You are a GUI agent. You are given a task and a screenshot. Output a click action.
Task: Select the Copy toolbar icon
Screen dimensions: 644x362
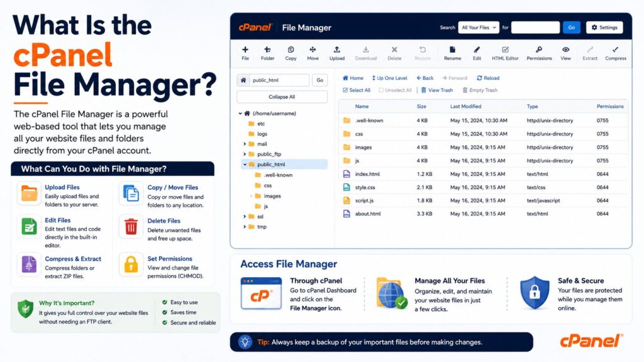click(291, 50)
